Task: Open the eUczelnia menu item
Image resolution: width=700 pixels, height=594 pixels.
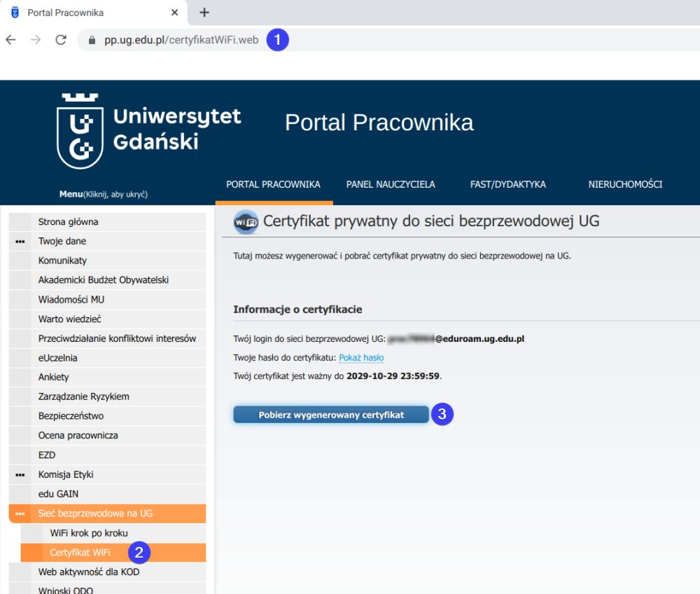Action: [57, 358]
